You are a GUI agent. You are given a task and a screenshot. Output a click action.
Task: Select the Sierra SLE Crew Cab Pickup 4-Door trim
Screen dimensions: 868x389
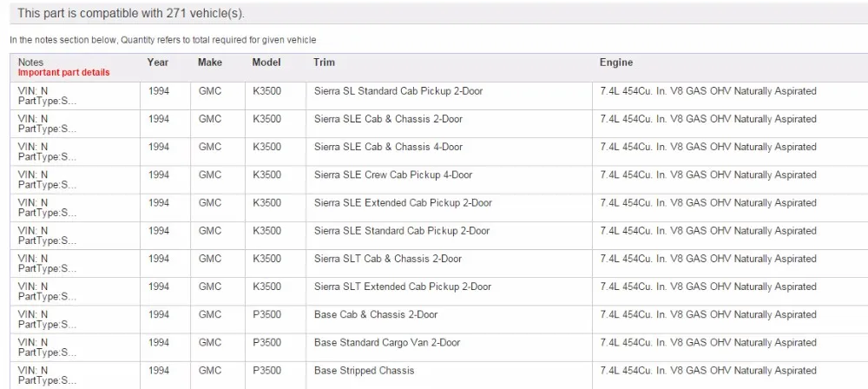(x=393, y=175)
